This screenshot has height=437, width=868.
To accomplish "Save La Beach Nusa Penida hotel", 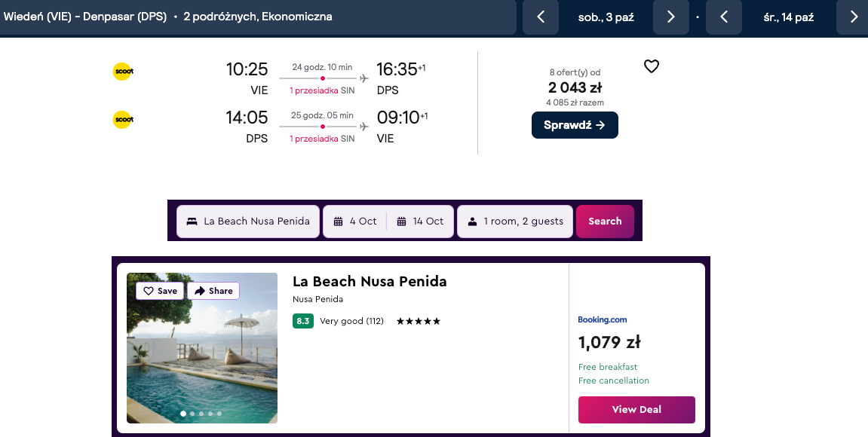I will [160, 291].
